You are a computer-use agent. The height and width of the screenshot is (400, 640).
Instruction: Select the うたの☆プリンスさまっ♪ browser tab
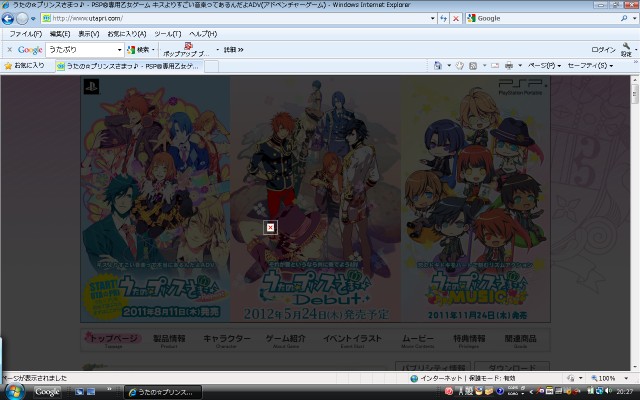(129, 66)
